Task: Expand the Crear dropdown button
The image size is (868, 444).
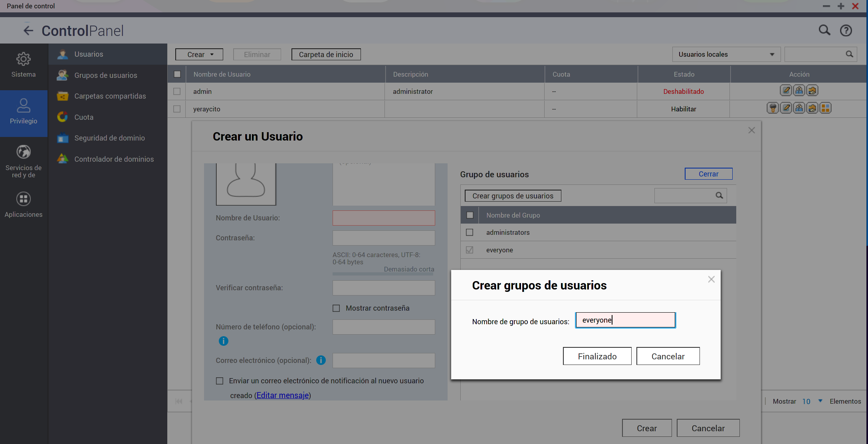Action: (x=199, y=55)
